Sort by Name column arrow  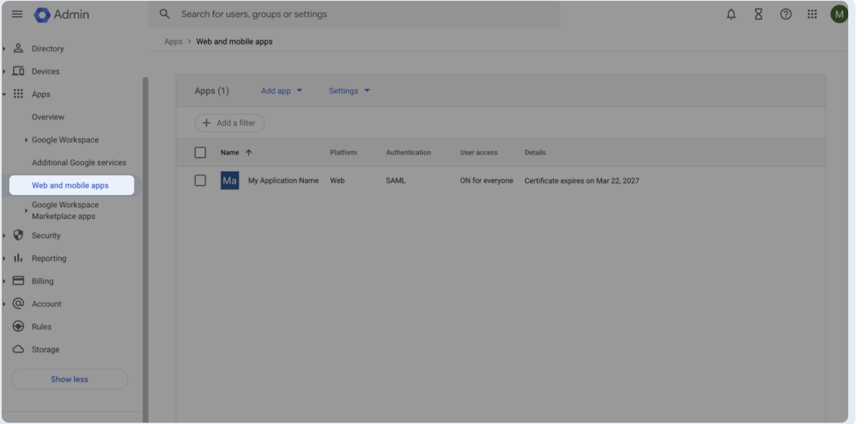(249, 153)
